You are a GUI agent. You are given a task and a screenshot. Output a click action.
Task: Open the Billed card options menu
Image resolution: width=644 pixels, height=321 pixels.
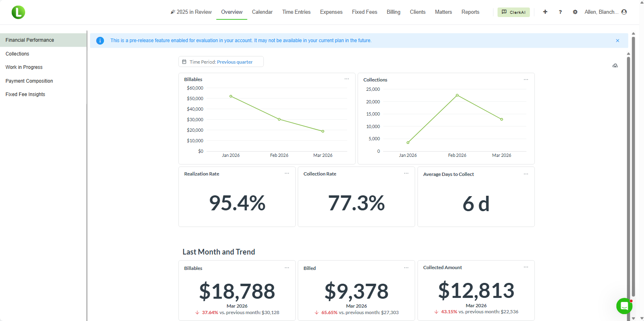pyautogui.click(x=406, y=268)
